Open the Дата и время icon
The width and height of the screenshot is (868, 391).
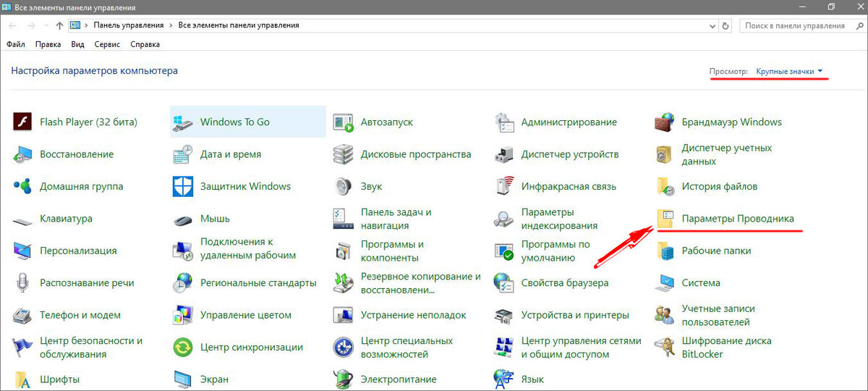183,154
